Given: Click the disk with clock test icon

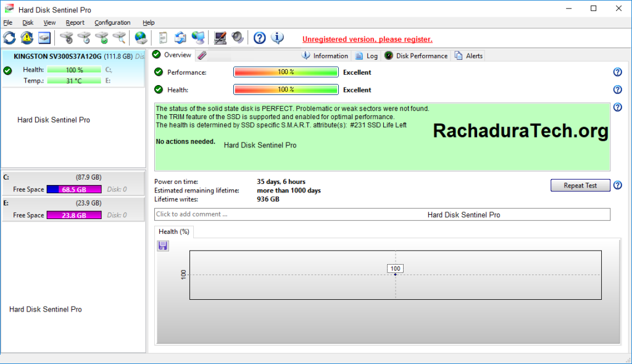Looking at the screenshot, I should [84, 38].
